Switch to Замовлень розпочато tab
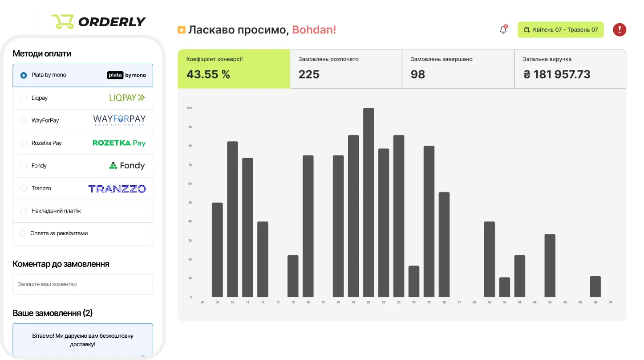The image size is (644, 360). click(x=346, y=69)
